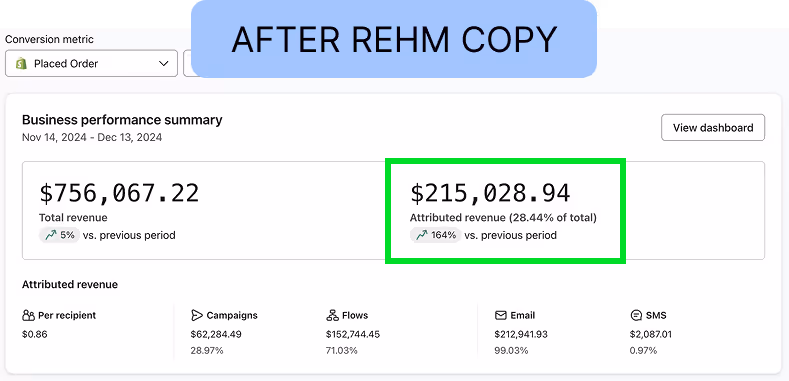Select the Campaigns attributed revenue label
This screenshot has height=381, width=789.
click(232, 316)
